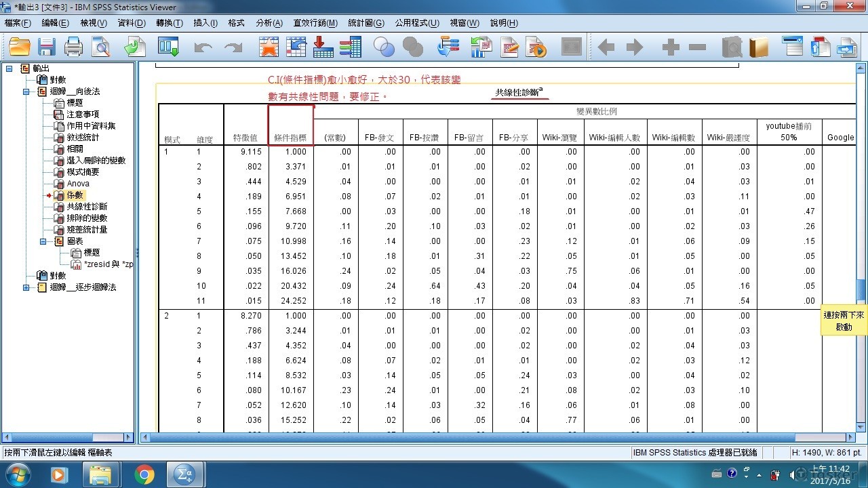Select Anova item in the outline

coord(78,184)
